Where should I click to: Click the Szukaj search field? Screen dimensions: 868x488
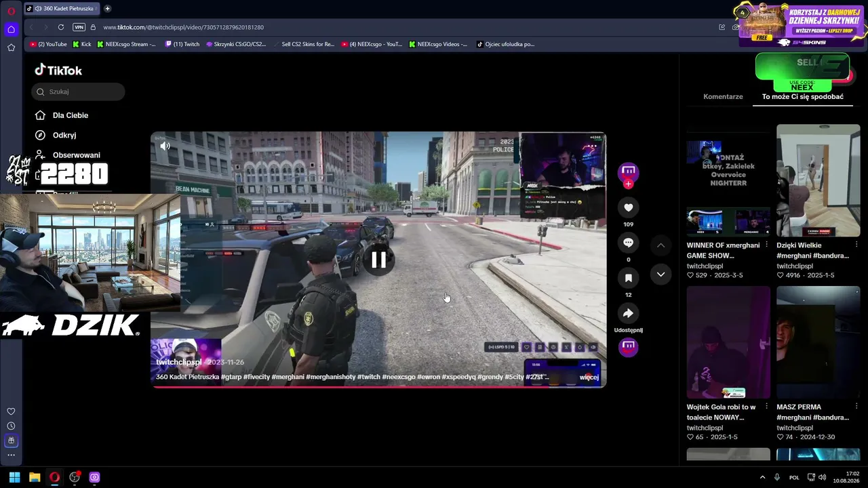coord(78,91)
